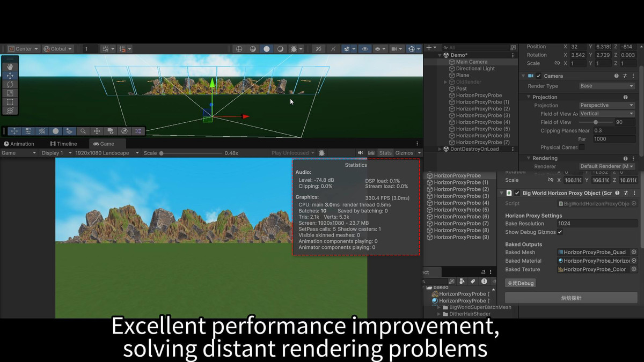Switch to the Timeline tab
This screenshot has height=362, width=644.
[x=63, y=144]
